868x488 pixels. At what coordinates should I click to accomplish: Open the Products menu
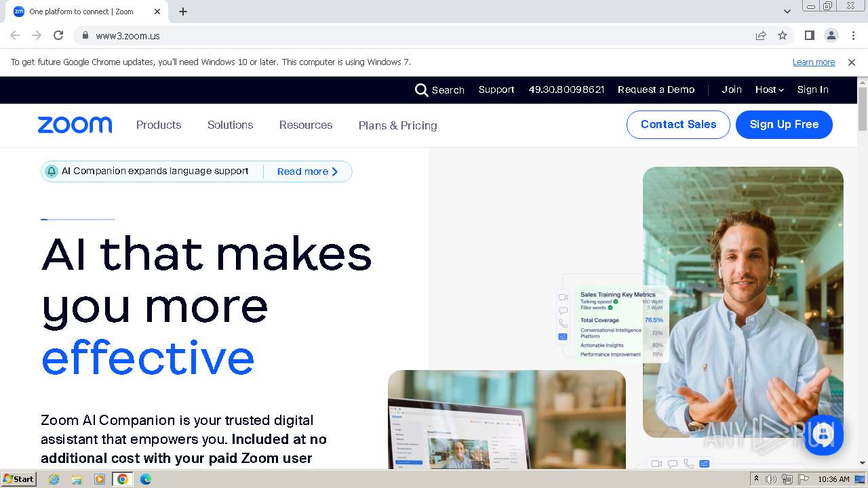click(159, 125)
